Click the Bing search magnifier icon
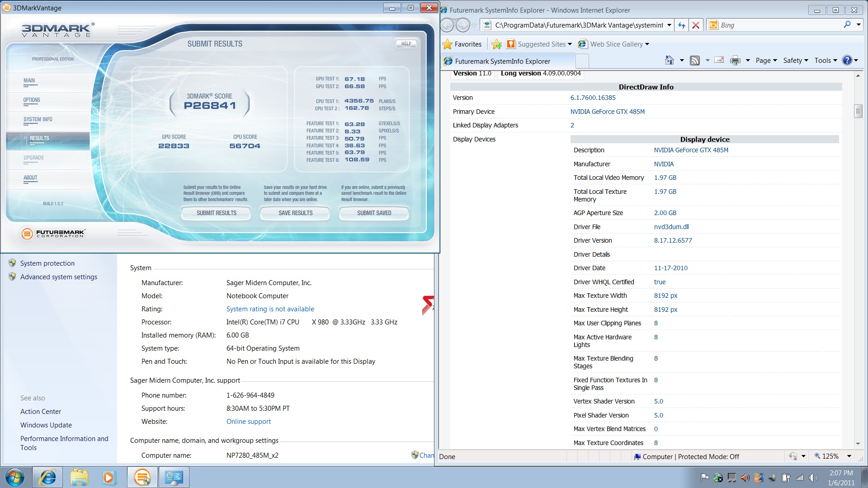 (x=847, y=25)
